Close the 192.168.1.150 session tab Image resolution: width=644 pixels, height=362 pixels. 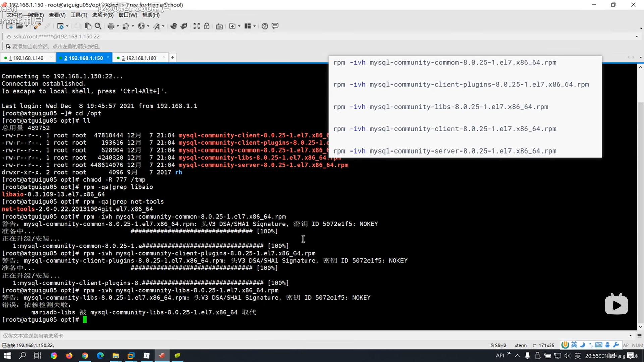(108, 58)
